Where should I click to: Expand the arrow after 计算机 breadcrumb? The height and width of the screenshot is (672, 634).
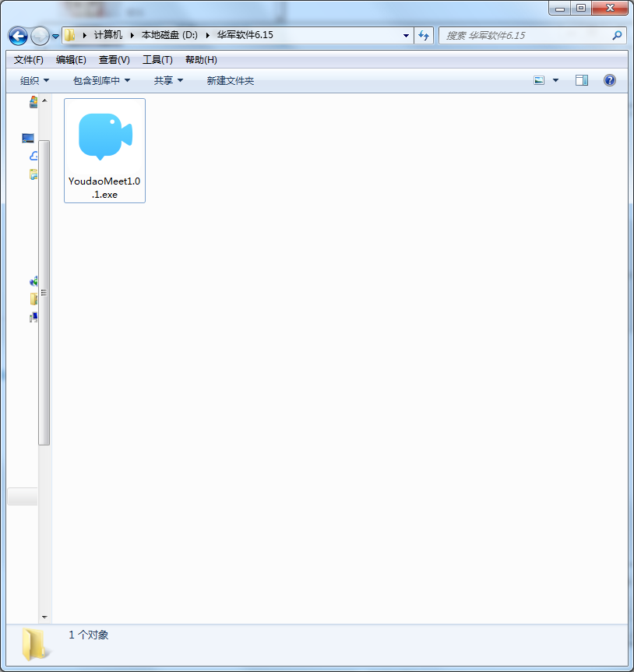132,35
